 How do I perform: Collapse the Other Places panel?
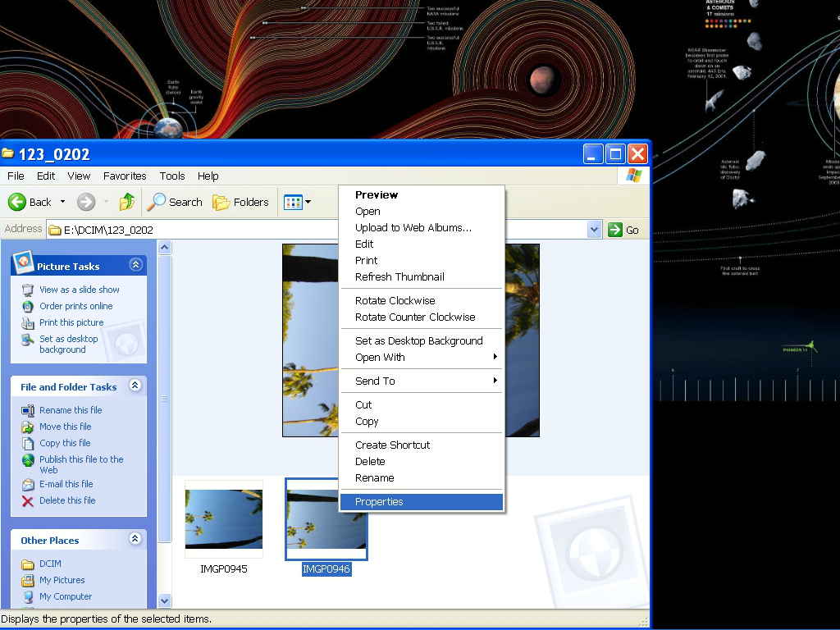[136, 539]
